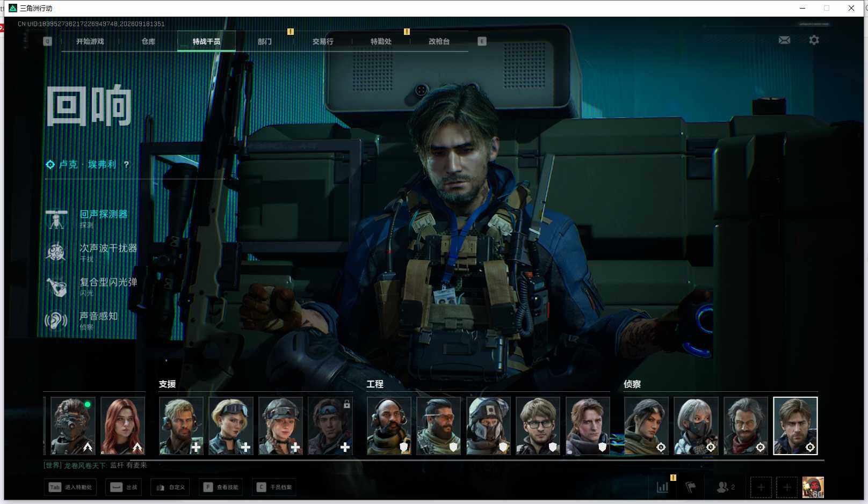The width and height of the screenshot is (868, 504).
Task: Select dark-haired female 侦察 operator
Action: [646, 426]
